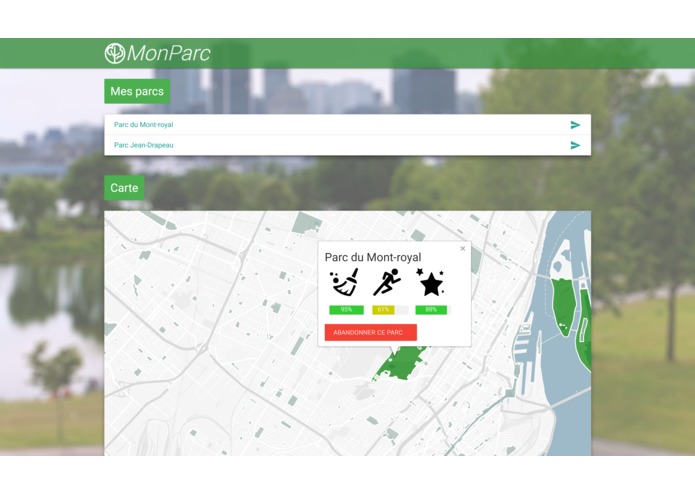The width and height of the screenshot is (695, 494).
Task: Click the MonParc tree logo icon
Action: click(x=115, y=54)
